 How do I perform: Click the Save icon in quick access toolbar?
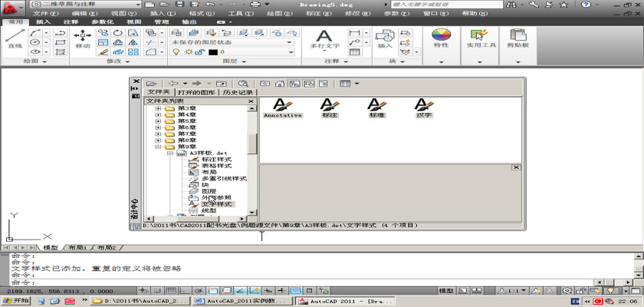point(179,4)
